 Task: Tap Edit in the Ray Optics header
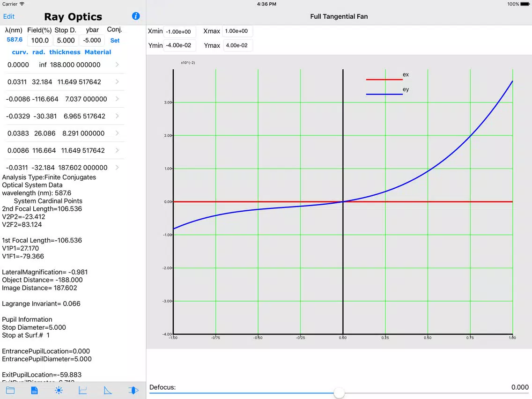(x=9, y=16)
